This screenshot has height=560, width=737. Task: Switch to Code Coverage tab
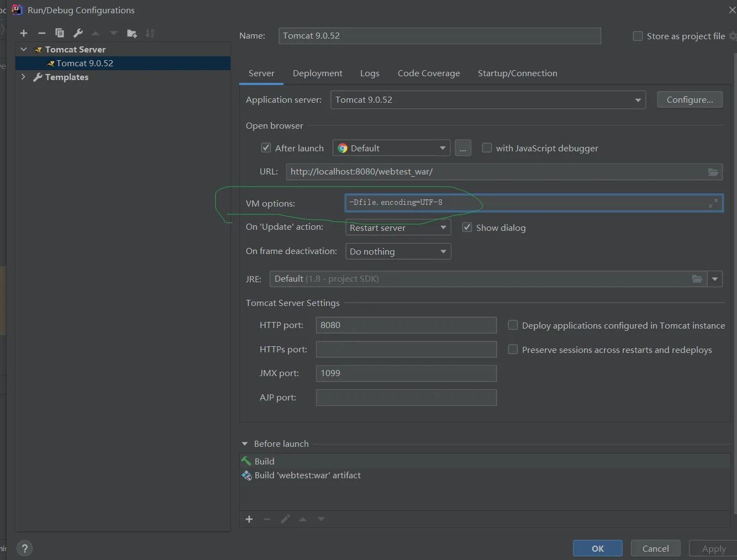(x=429, y=73)
